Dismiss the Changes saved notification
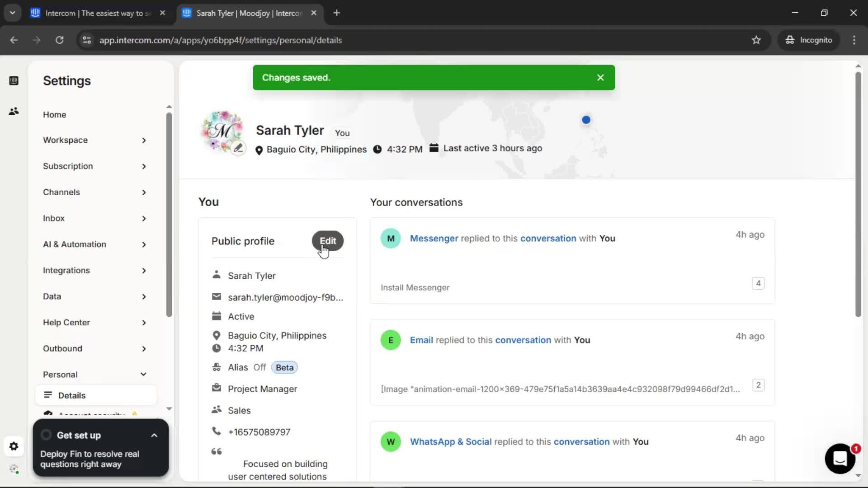 tap(600, 78)
